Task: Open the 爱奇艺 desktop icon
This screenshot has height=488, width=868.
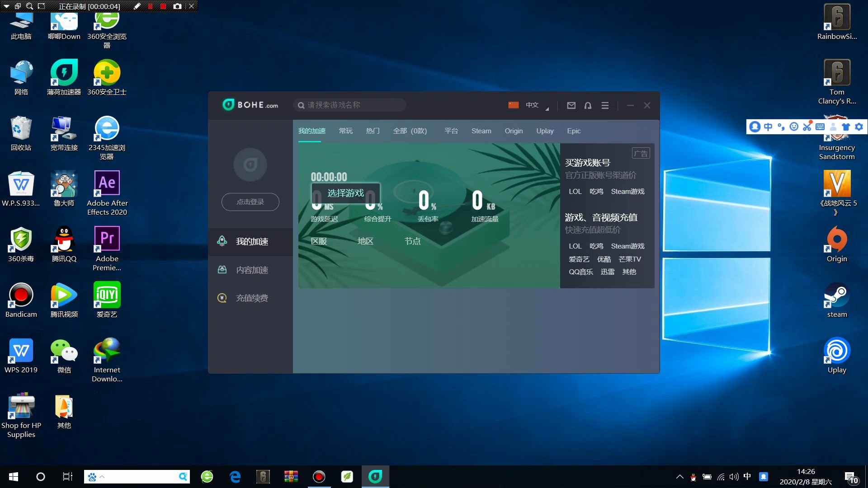Action: [x=107, y=300]
